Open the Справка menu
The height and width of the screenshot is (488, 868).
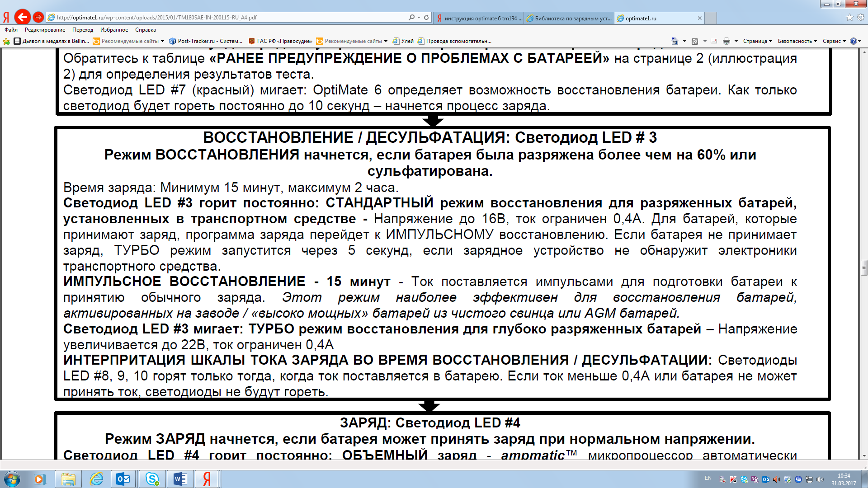(x=145, y=30)
